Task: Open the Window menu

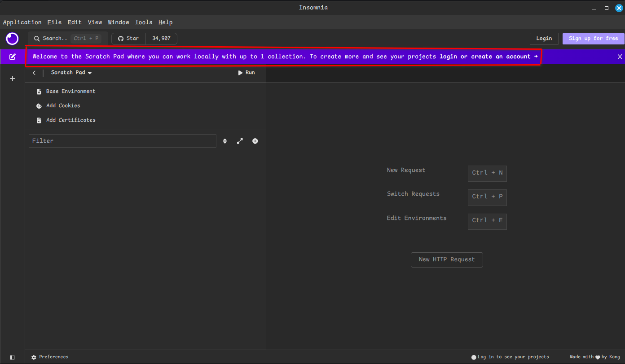Action: click(x=119, y=22)
